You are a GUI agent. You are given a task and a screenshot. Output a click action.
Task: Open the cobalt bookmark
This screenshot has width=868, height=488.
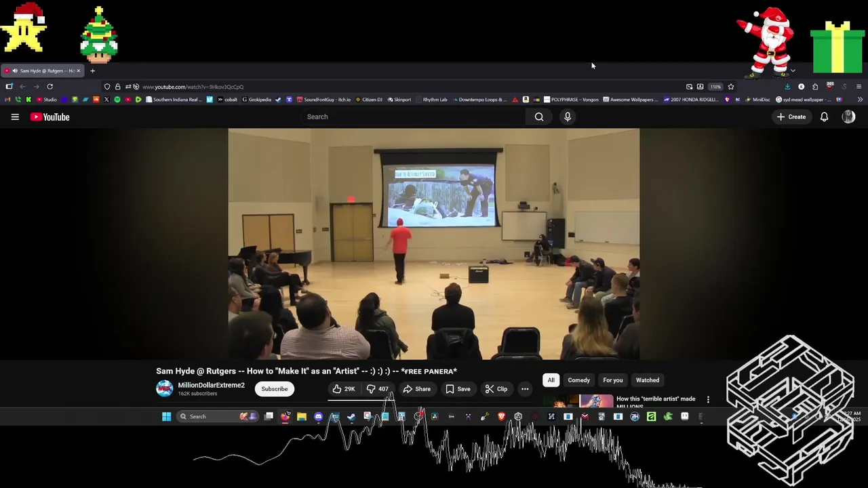pos(227,100)
